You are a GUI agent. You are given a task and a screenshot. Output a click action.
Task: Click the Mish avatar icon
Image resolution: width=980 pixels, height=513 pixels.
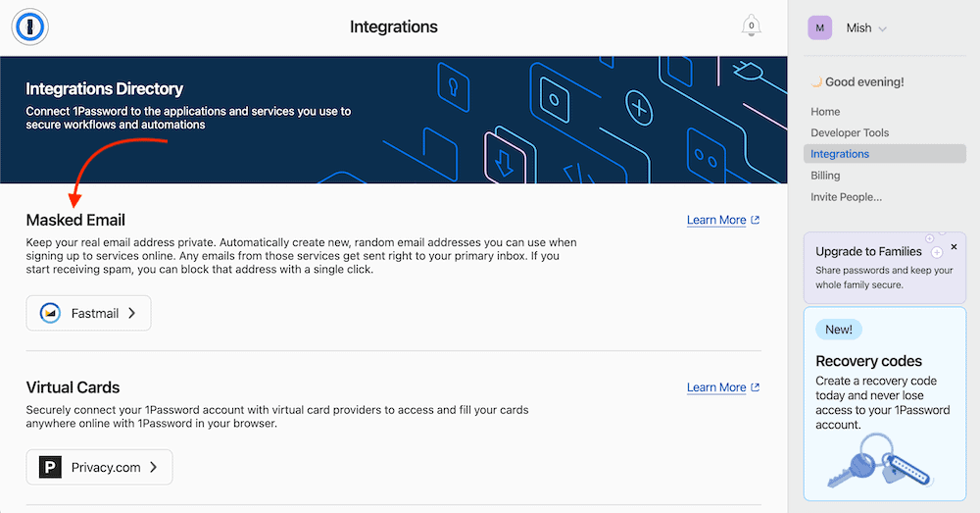click(819, 28)
